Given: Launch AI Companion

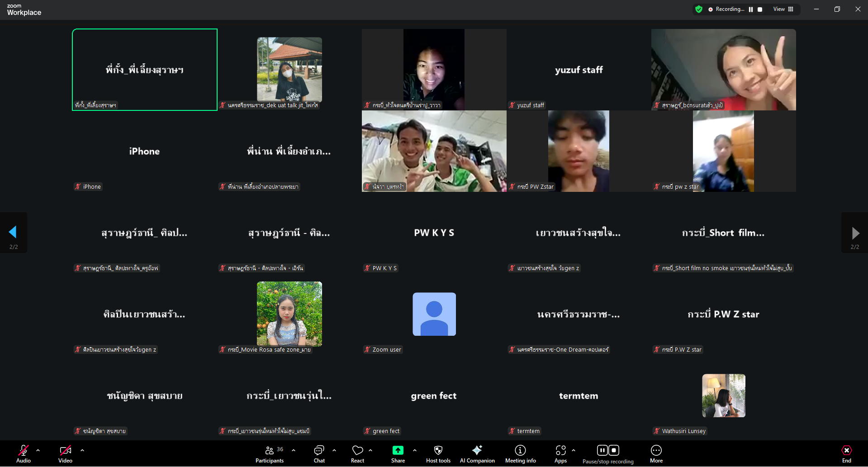Looking at the screenshot, I should [x=477, y=454].
